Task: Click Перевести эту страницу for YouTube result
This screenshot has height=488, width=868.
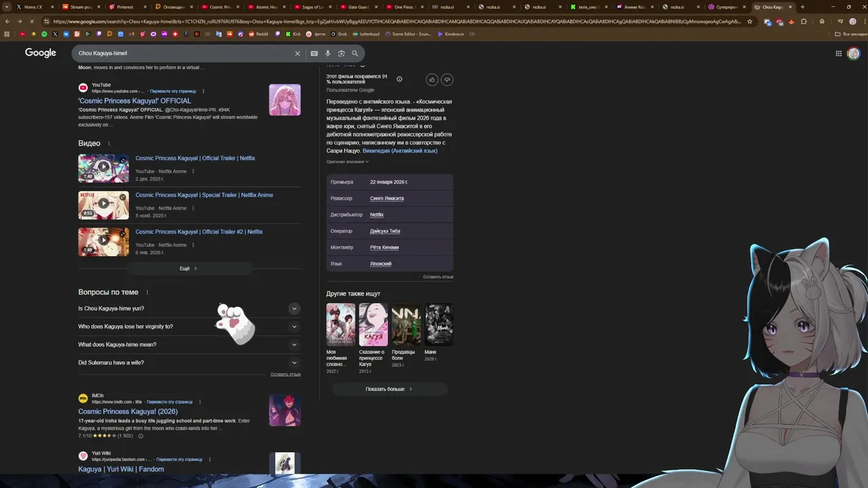Action: [x=173, y=91]
